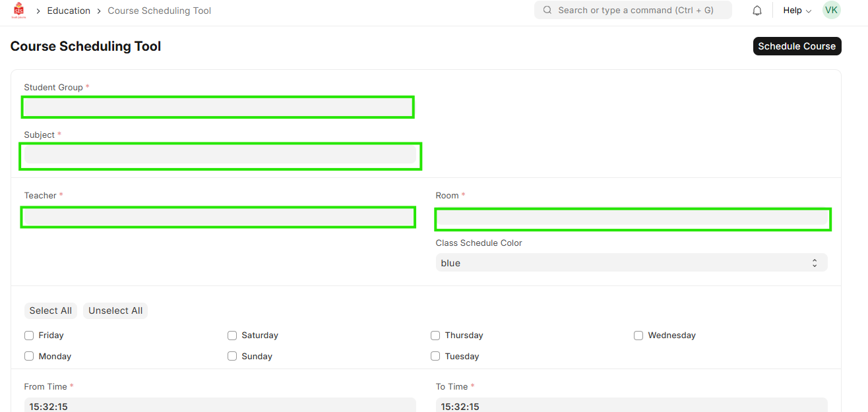The image size is (868, 412).
Task: Go to the Education breadcrumb
Action: point(69,11)
